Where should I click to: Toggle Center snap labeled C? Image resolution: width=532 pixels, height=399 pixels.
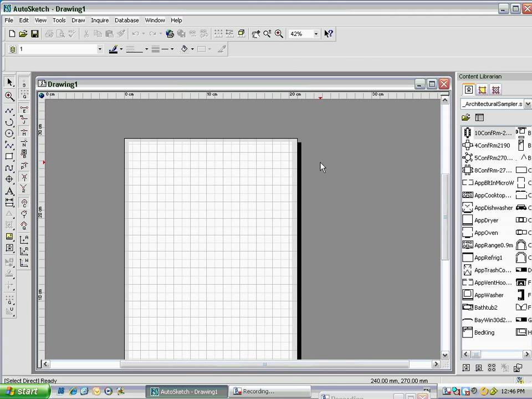[24, 203]
